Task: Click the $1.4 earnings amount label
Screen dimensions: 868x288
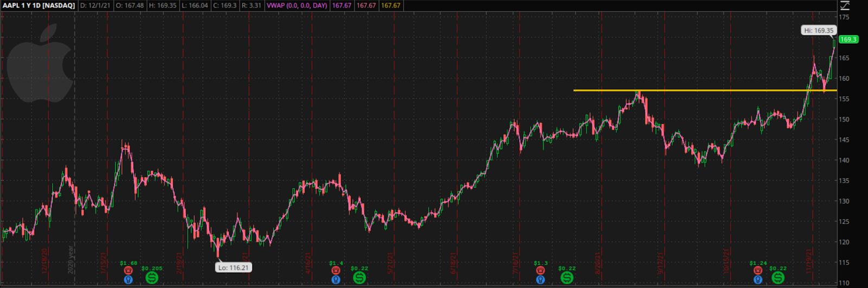Action: coord(336,263)
